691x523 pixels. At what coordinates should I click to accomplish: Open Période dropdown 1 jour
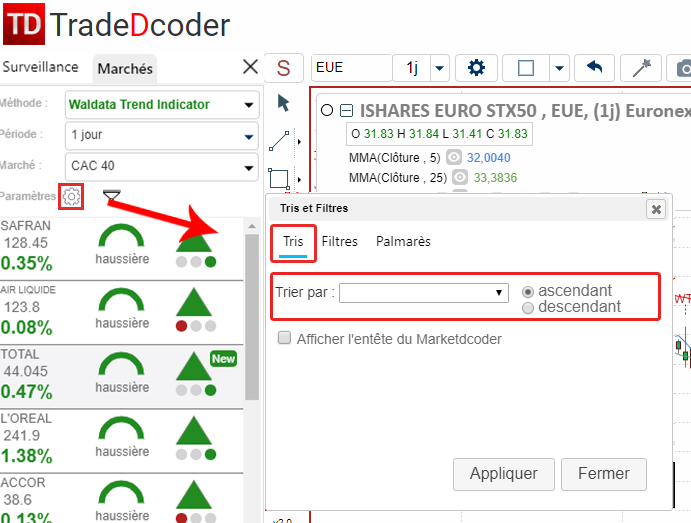pyautogui.click(x=162, y=135)
